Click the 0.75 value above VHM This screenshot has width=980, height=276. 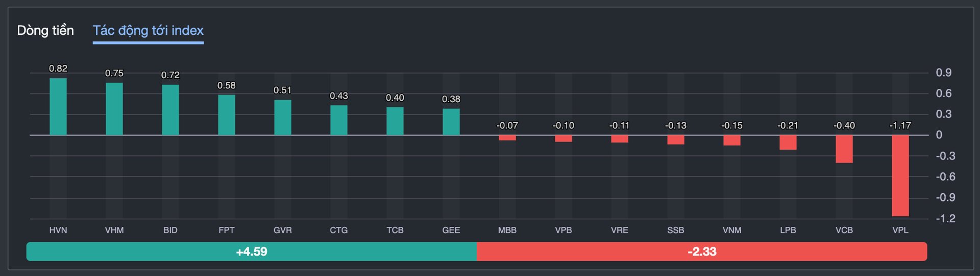114,73
